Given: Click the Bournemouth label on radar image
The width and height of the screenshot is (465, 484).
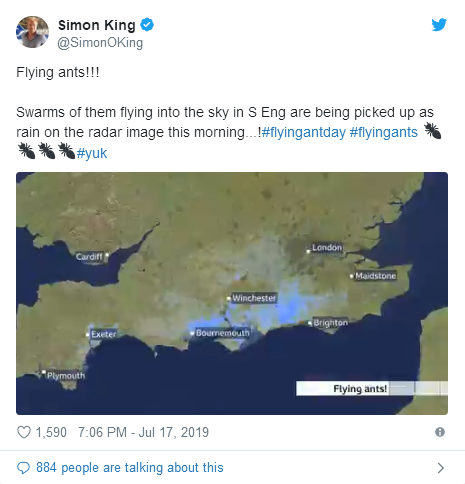Looking at the screenshot, I should point(222,333).
